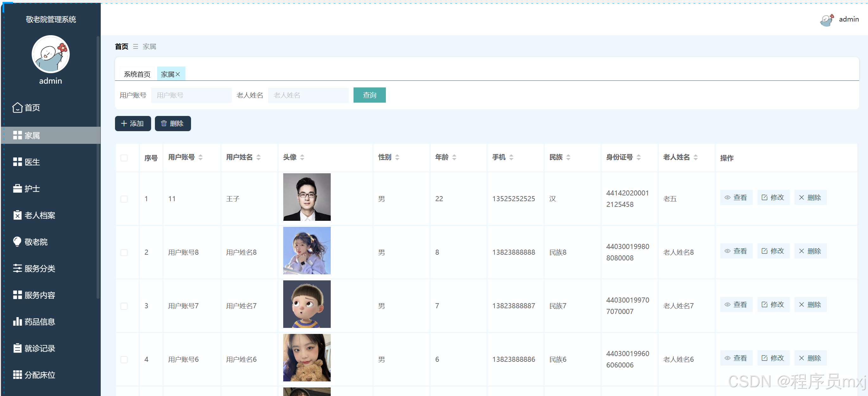Sort by the 用户账号 column arrows
The height and width of the screenshot is (396, 868).
[201, 157]
